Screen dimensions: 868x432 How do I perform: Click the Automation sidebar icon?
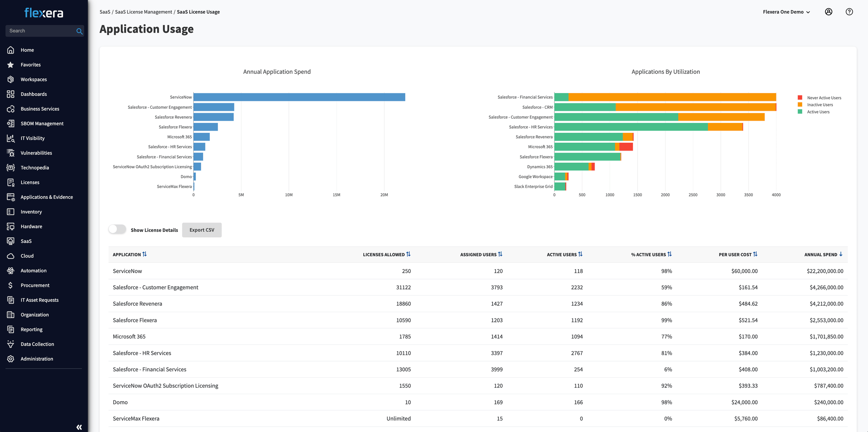(11, 270)
